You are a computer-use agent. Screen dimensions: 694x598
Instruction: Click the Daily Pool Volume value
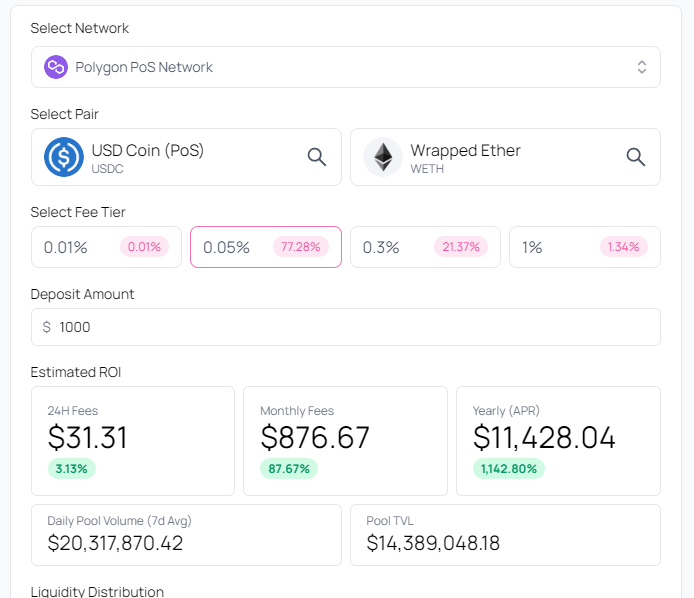tap(115, 543)
